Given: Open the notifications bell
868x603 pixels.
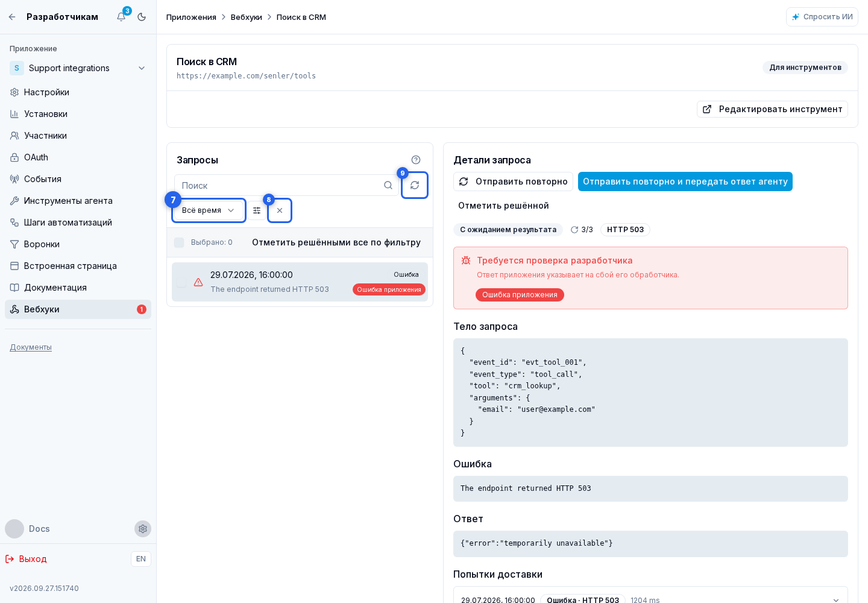Looking at the screenshot, I should 121,17.
